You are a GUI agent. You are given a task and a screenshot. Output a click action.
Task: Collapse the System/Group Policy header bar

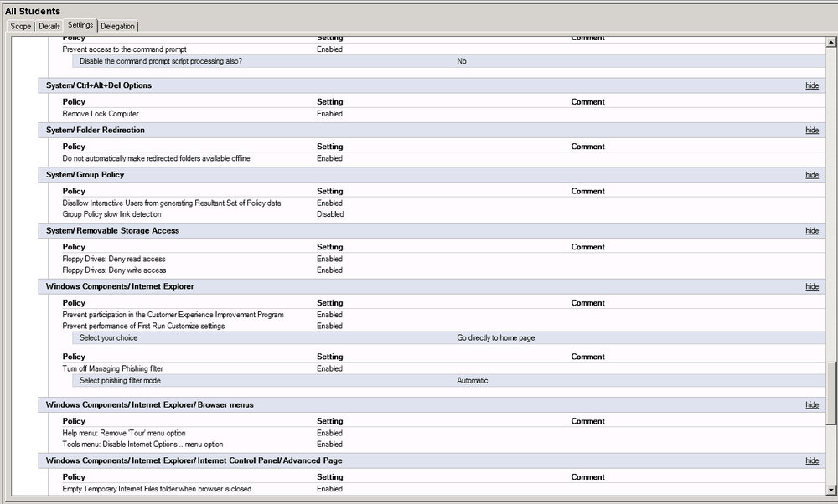pyautogui.click(x=432, y=175)
